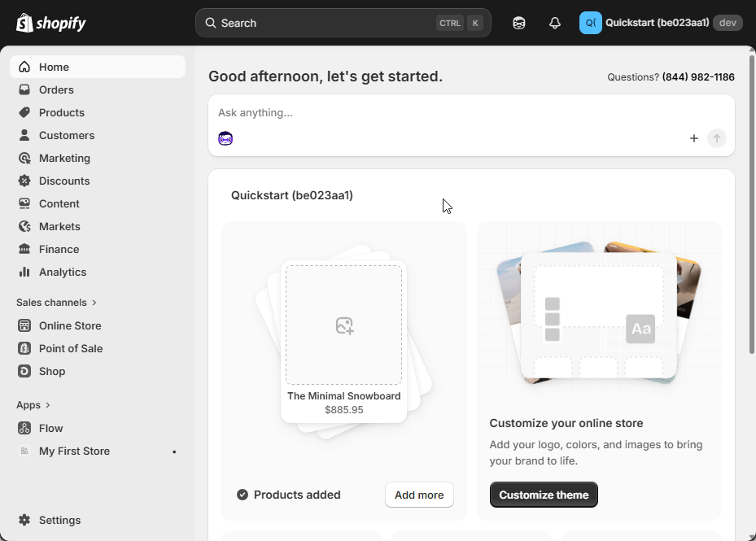Open the Sidekick assistant icon in header
This screenshot has width=756, height=541.
point(519,23)
